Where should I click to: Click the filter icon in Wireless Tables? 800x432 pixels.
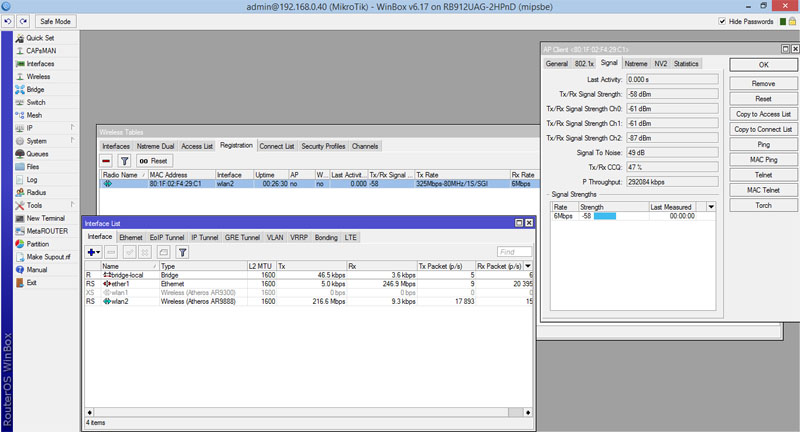click(x=124, y=161)
